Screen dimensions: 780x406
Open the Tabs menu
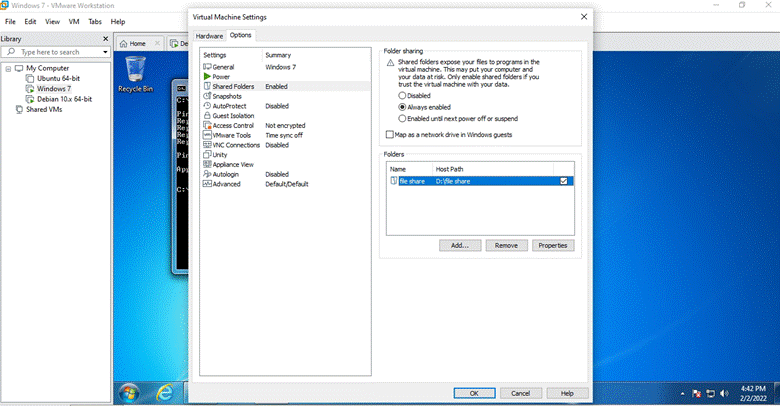[x=95, y=21]
